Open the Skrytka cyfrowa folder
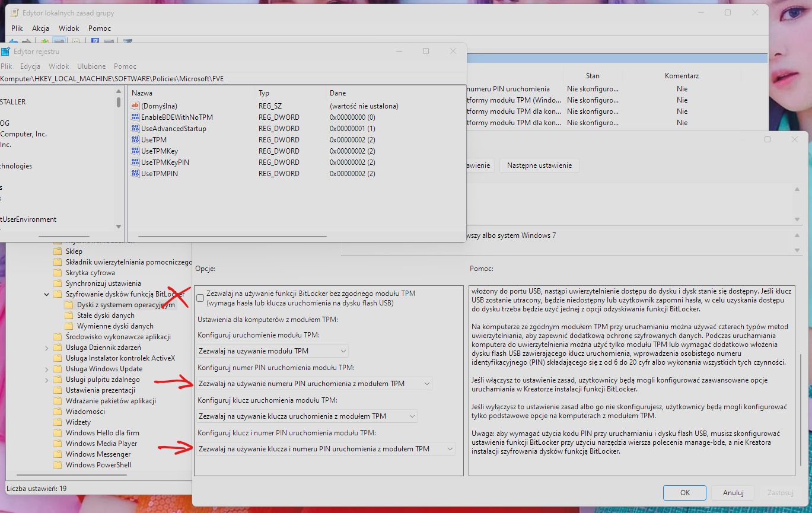This screenshot has width=812, height=513. pyautogui.click(x=88, y=272)
